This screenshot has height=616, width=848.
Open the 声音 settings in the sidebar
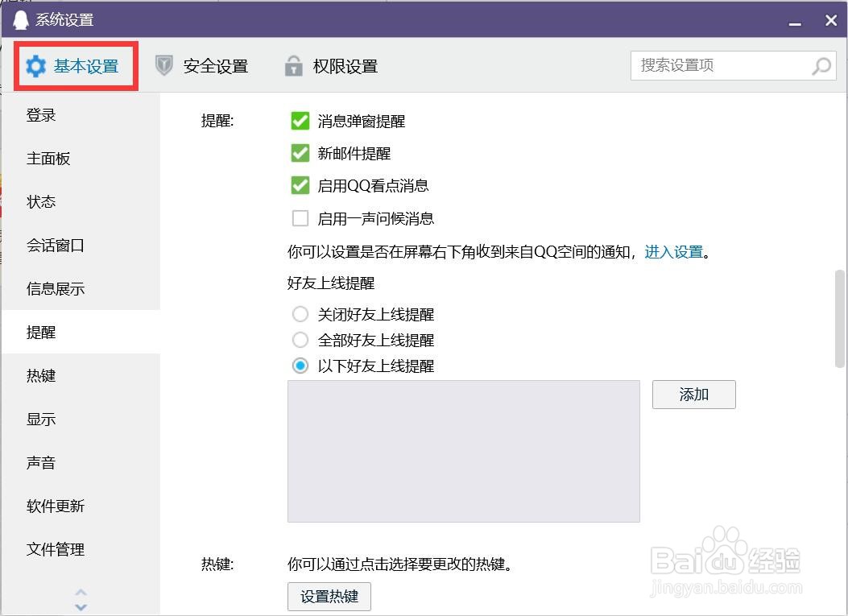41,462
